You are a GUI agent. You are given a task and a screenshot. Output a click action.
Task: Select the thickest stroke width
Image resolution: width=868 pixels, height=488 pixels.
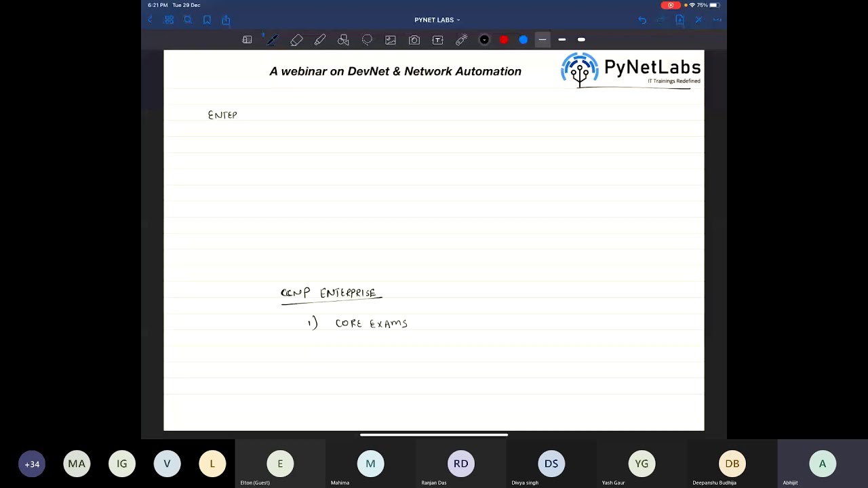[x=581, y=40]
